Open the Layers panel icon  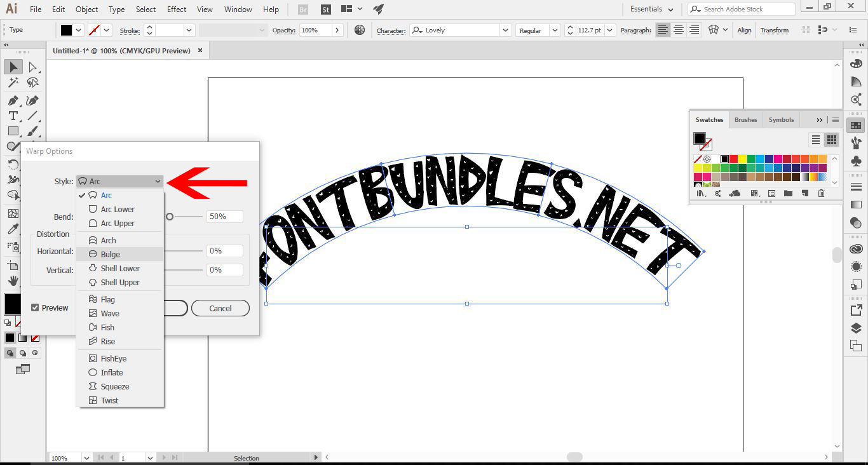click(856, 328)
